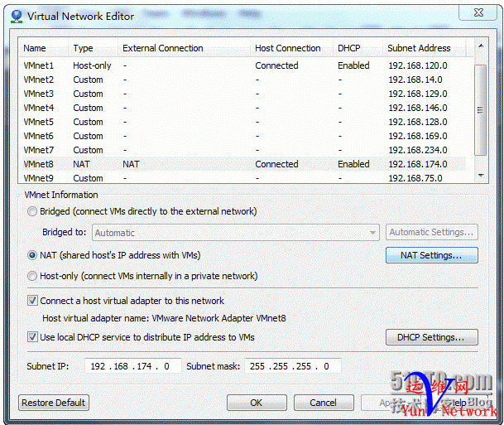
Task: Click subnet address 192.168.14.0
Action: [x=415, y=80]
